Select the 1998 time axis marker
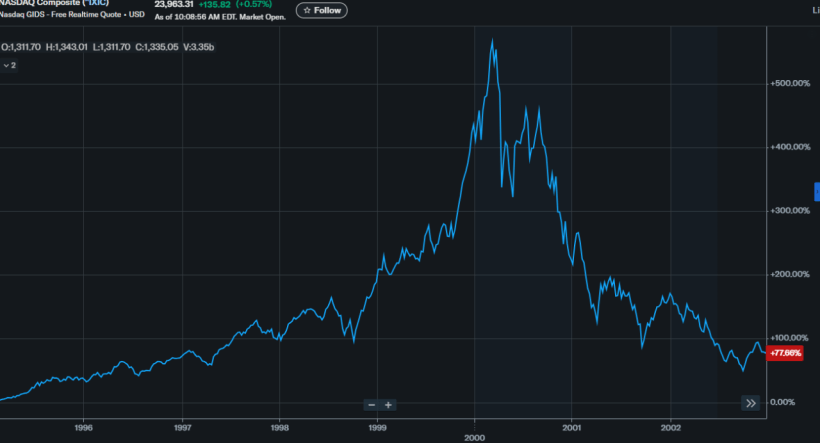The width and height of the screenshot is (820, 443). [x=279, y=426]
